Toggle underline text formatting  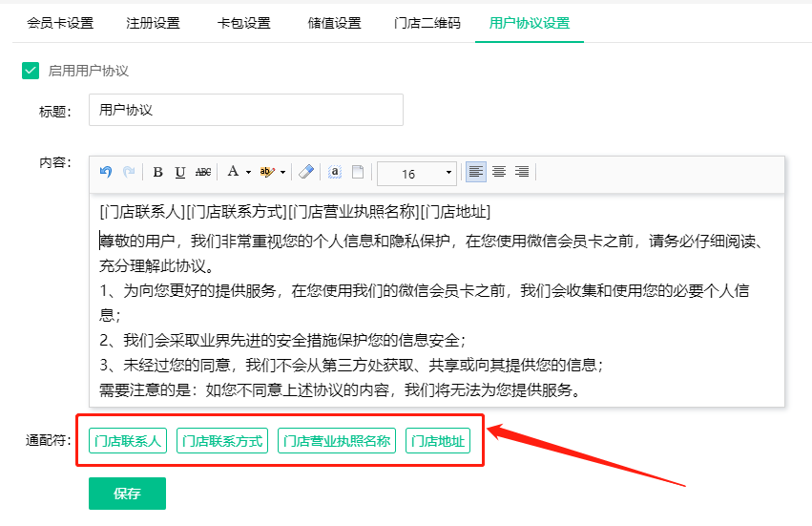[x=179, y=173]
